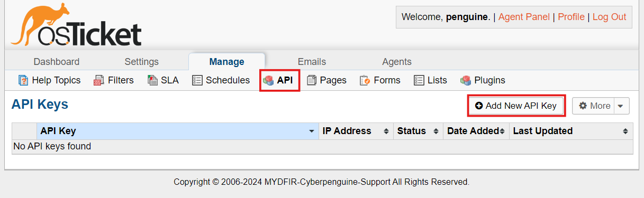Click the copyright footer text

[322, 182]
